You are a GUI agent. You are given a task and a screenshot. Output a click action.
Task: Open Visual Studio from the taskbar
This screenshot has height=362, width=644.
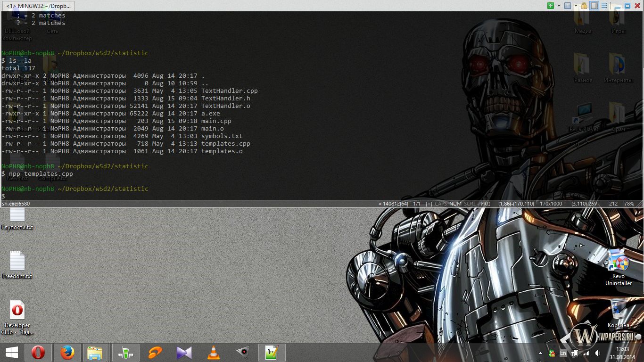pyautogui.click(x=184, y=353)
